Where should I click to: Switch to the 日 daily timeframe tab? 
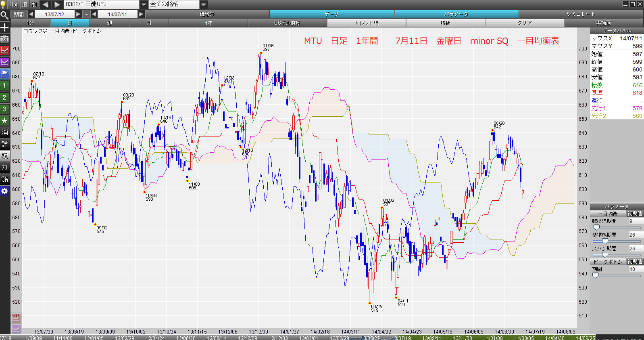click(x=70, y=23)
